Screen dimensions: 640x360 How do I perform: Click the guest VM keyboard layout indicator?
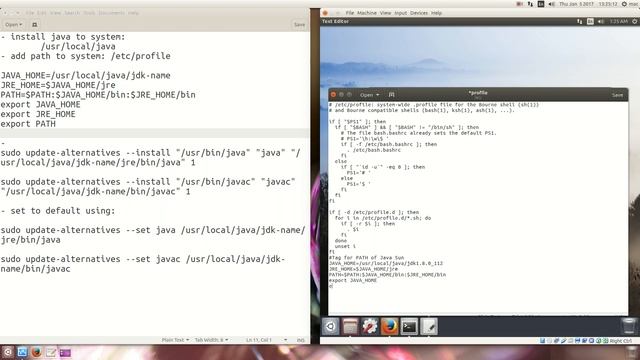(590, 21)
